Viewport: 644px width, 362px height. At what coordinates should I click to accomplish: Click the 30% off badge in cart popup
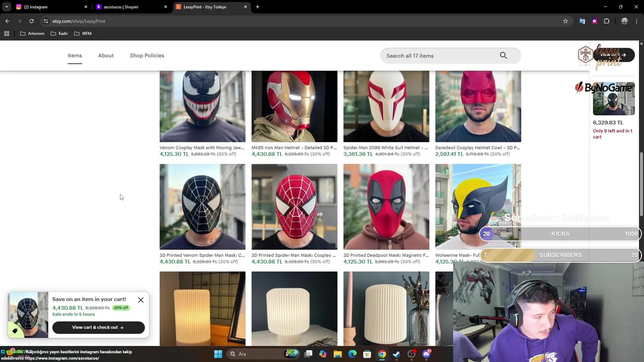(121, 308)
